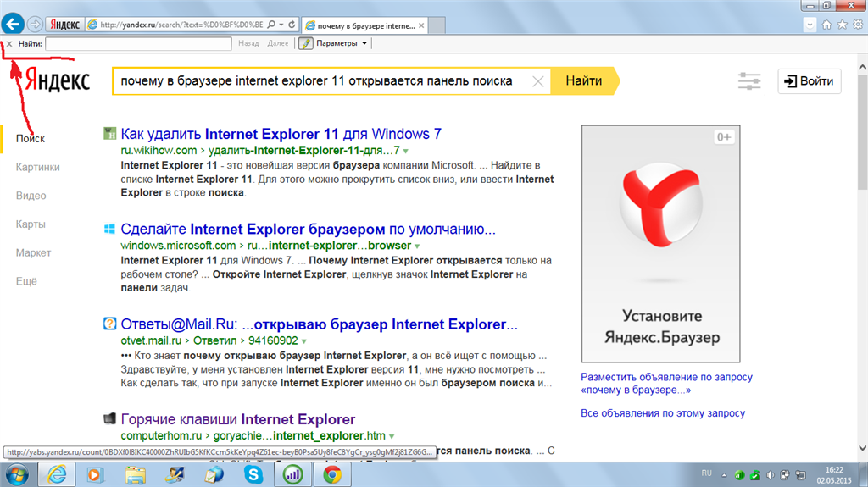Click the yellow Найти search button
The height and width of the screenshot is (487, 868).
pos(584,80)
